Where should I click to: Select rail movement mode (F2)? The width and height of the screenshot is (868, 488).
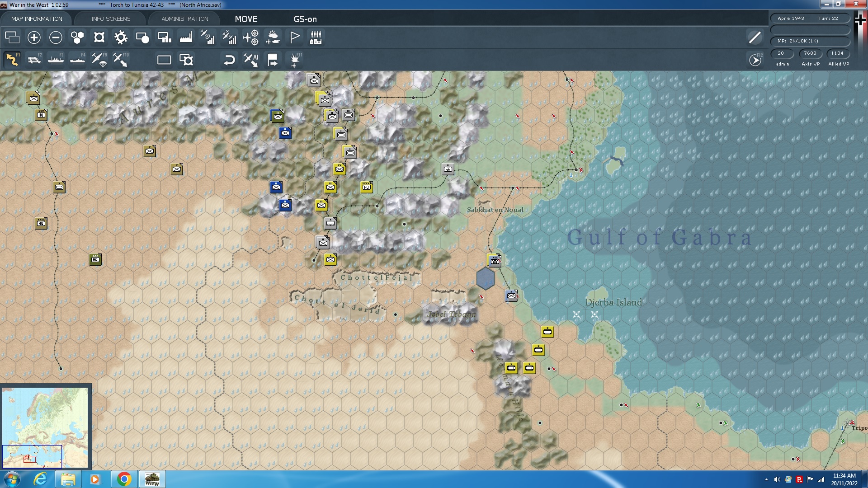pyautogui.click(x=34, y=60)
